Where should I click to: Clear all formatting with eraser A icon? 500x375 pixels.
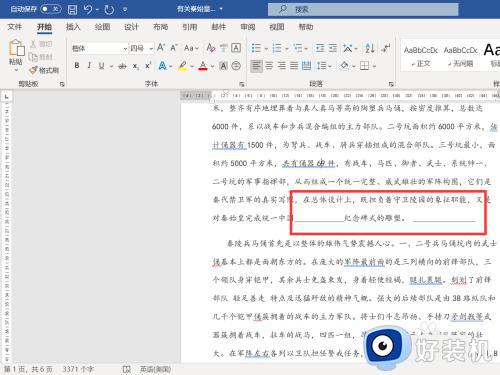[211, 48]
